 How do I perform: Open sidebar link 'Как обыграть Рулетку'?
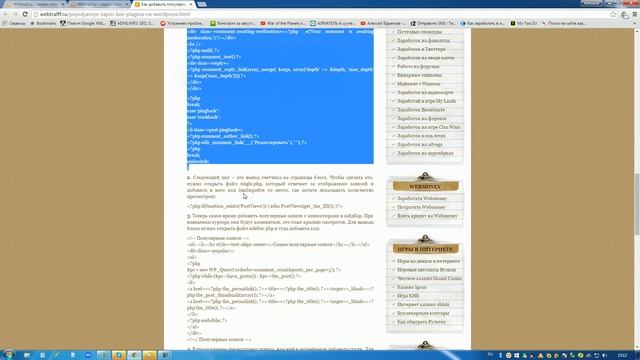pos(421,322)
